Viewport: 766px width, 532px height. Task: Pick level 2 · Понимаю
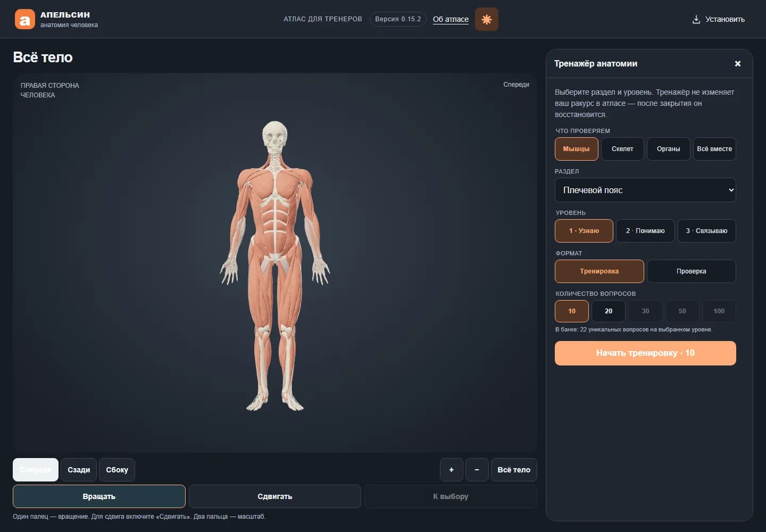[x=645, y=231]
